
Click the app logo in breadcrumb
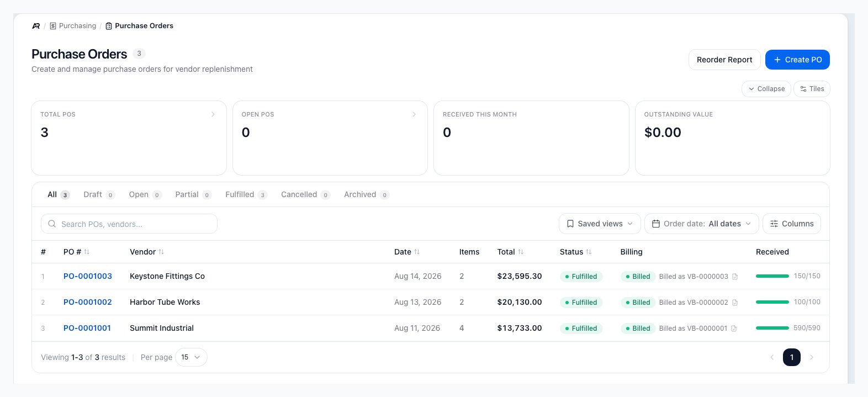point(36,26)
